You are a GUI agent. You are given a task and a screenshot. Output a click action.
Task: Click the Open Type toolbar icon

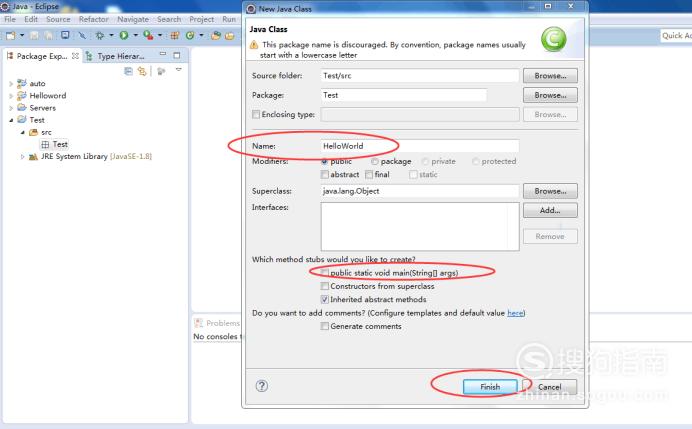click(216, 35)
